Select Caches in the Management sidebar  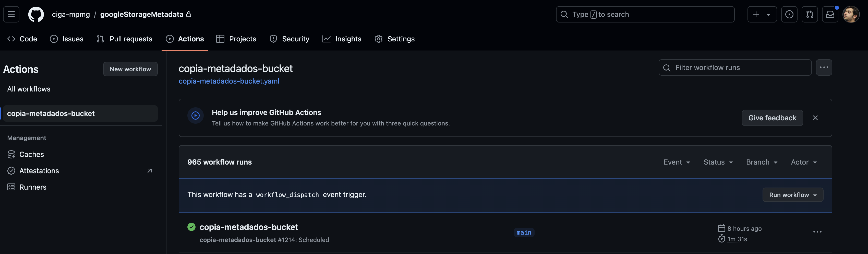31,155
